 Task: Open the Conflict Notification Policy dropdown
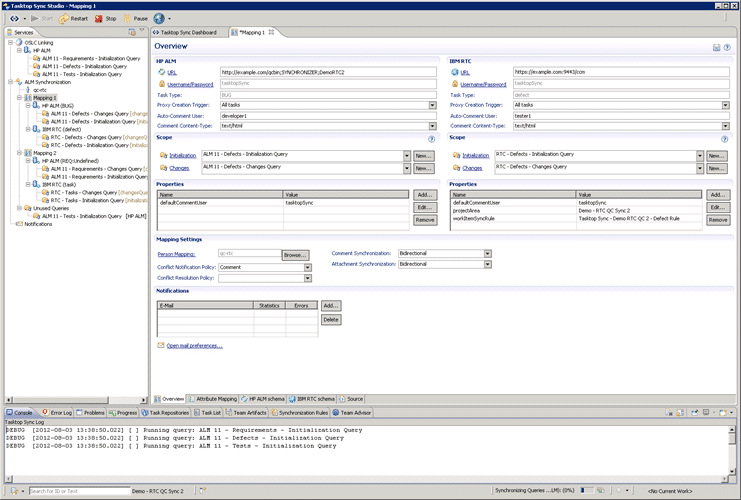point(308,267)
